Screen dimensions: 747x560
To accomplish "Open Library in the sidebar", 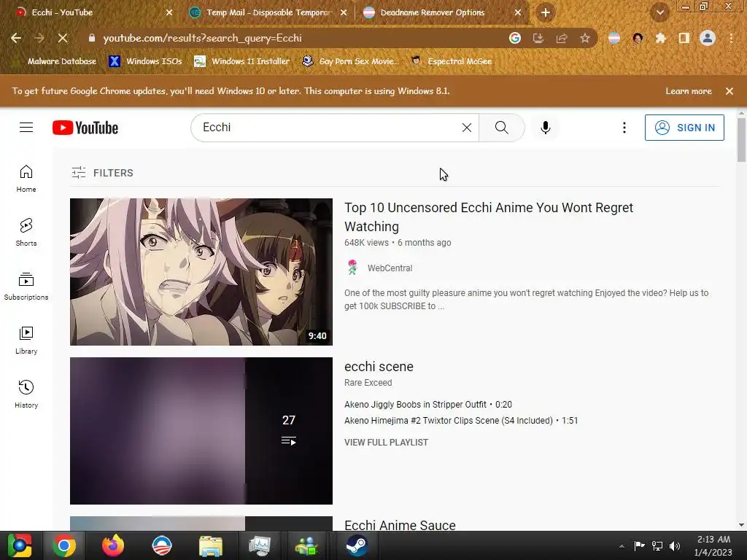I will tap(26, 341).
